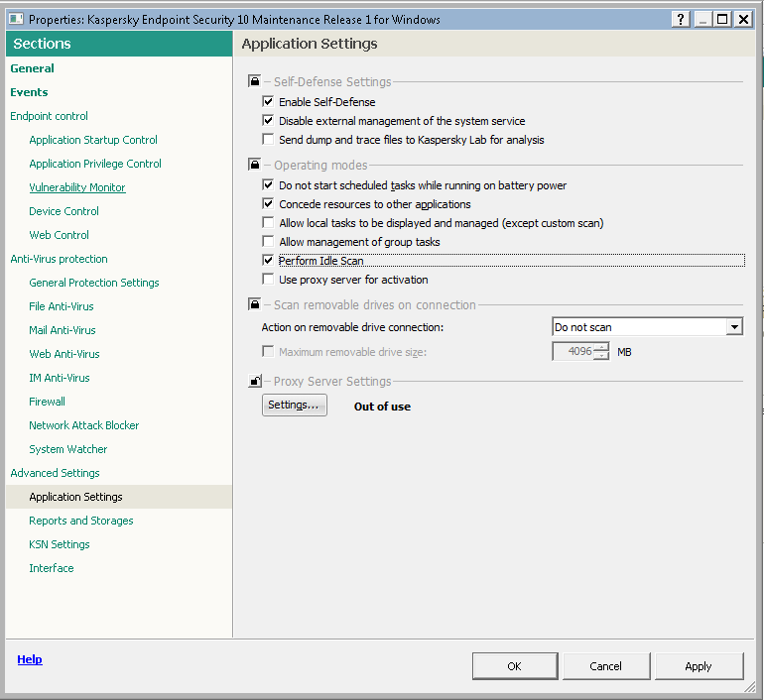
Task: Open Mail Anti-Virus settings
Action: tap(63, 330)
